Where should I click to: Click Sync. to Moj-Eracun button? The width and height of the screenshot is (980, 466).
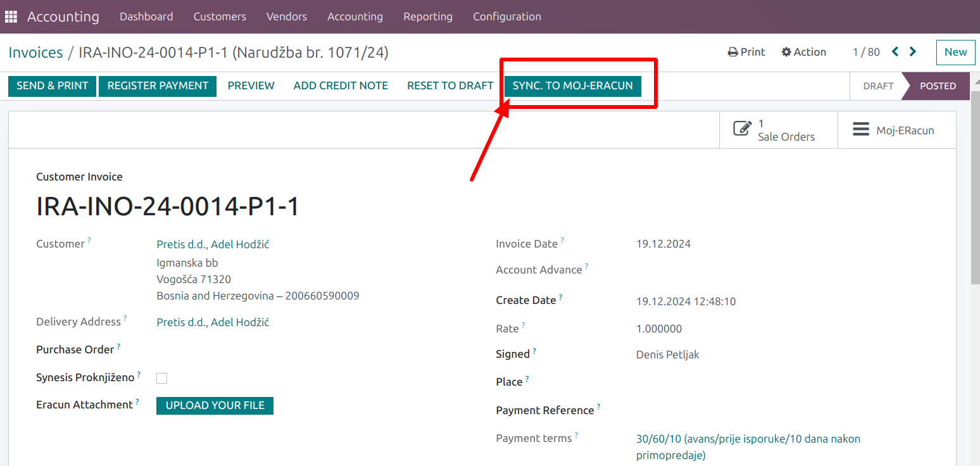[572, 86]
